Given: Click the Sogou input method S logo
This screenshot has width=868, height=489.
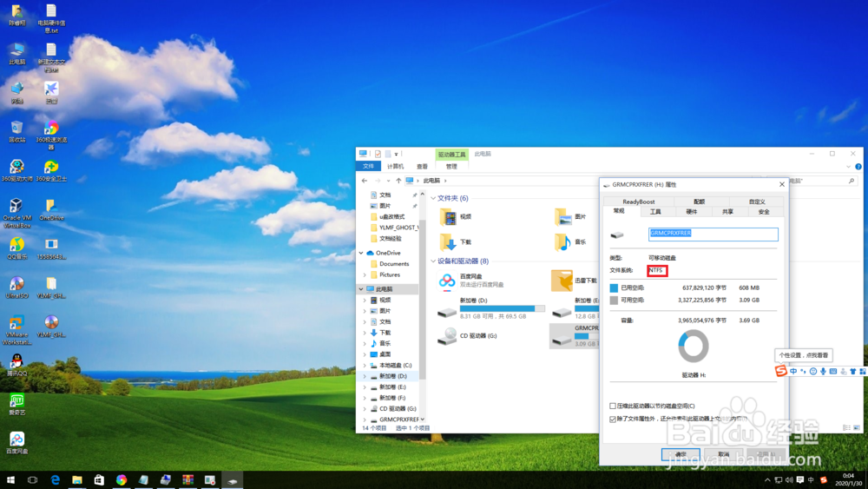Looking at the screenshot, I should click(780, 371).
